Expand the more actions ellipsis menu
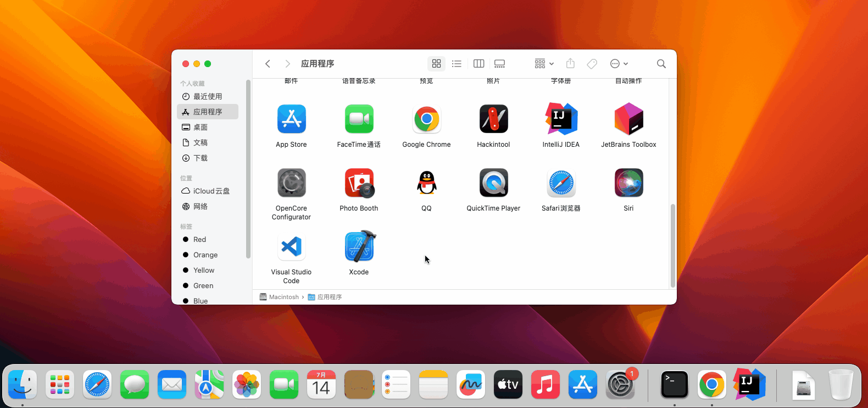868x408 pixels. (619, 64)
